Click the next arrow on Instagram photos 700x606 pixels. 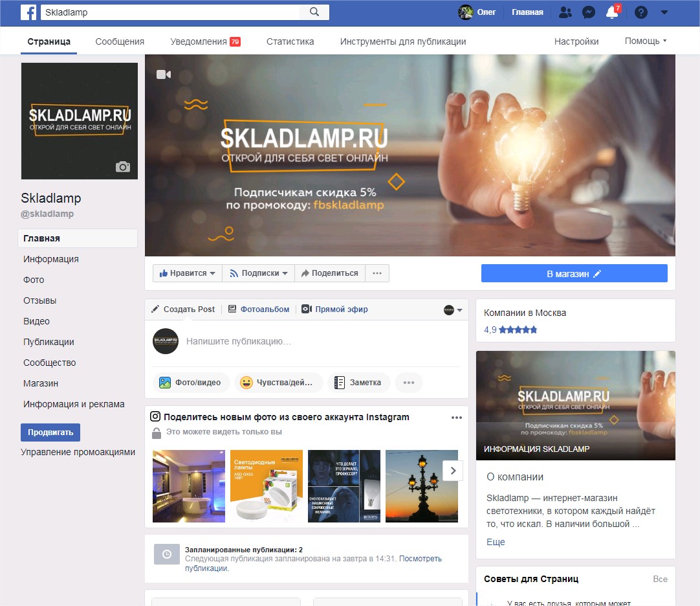coord(453,471)
